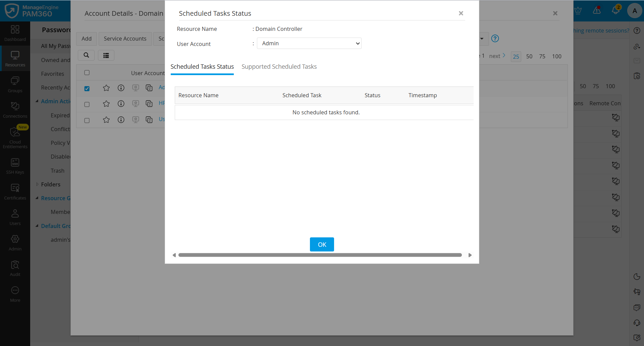This screenshot has height=346, width=644.
Task: Open Cloud Entitlements in the sidebar
Action: pos(15,137)
